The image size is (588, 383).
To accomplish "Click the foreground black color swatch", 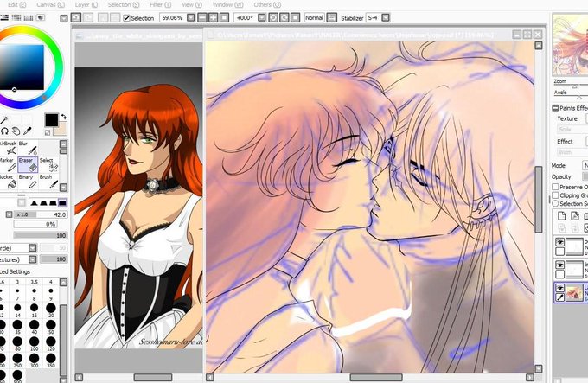I will (52, 120).
